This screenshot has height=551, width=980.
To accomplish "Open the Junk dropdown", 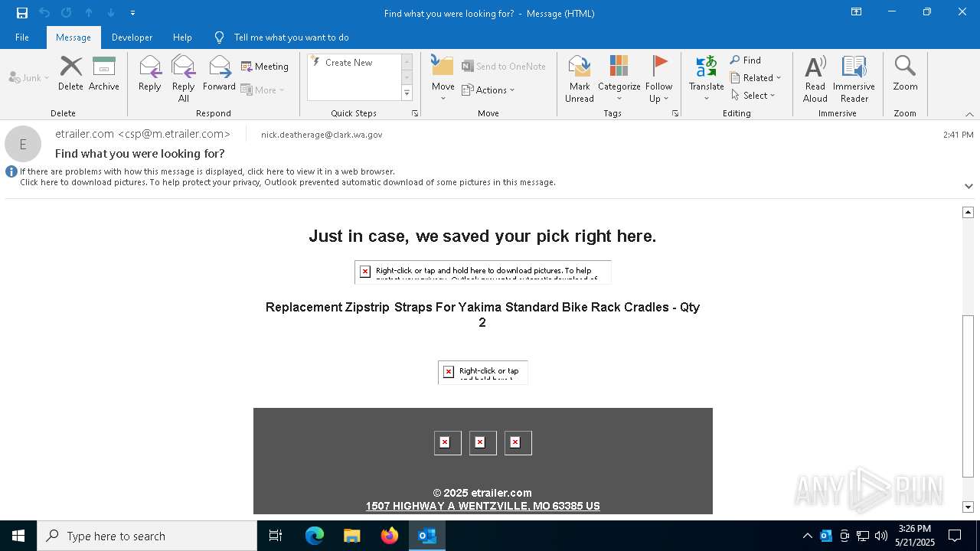I will point(29,77).
